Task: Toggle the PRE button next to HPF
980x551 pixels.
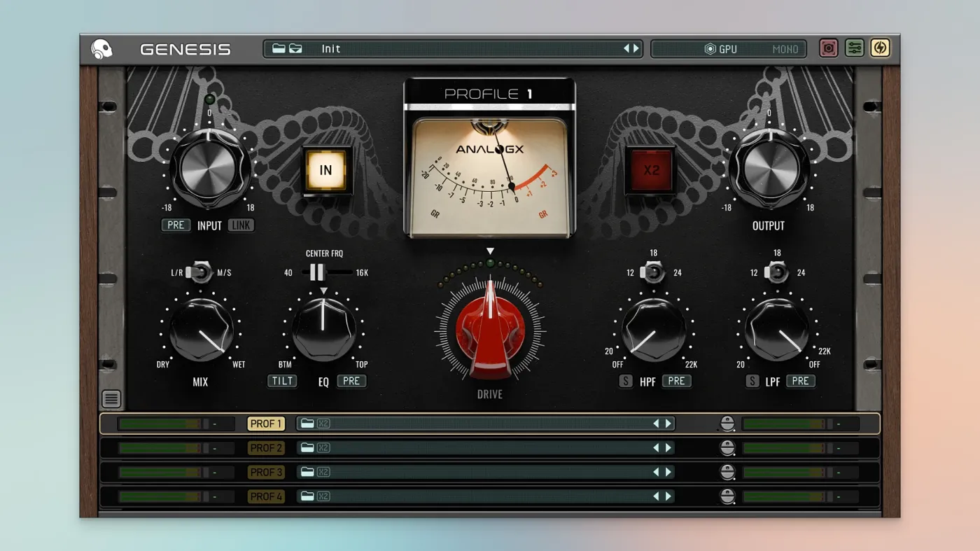Action: tap(676, 381)
